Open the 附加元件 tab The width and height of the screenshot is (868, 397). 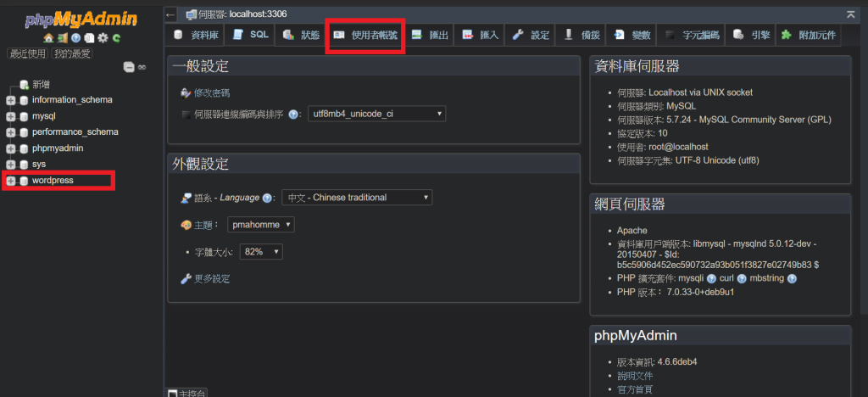[x=809, y=35]
